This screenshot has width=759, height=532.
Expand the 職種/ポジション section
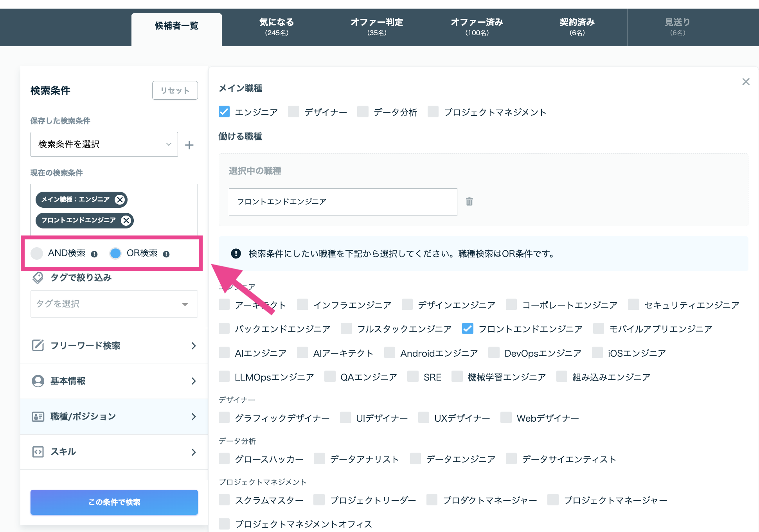(114, 417)
